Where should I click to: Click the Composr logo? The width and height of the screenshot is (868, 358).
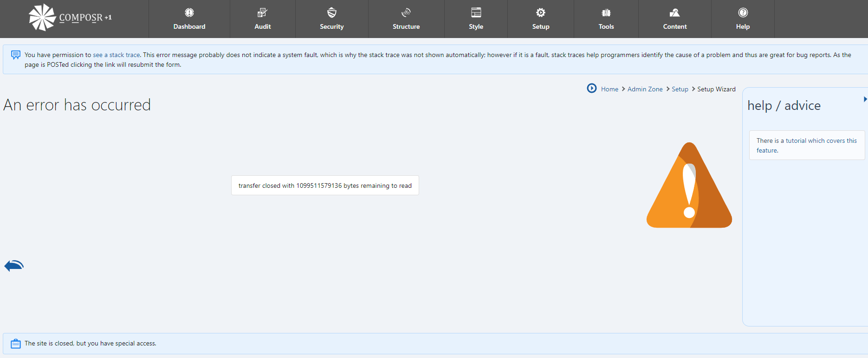click(x=70, y=18)
